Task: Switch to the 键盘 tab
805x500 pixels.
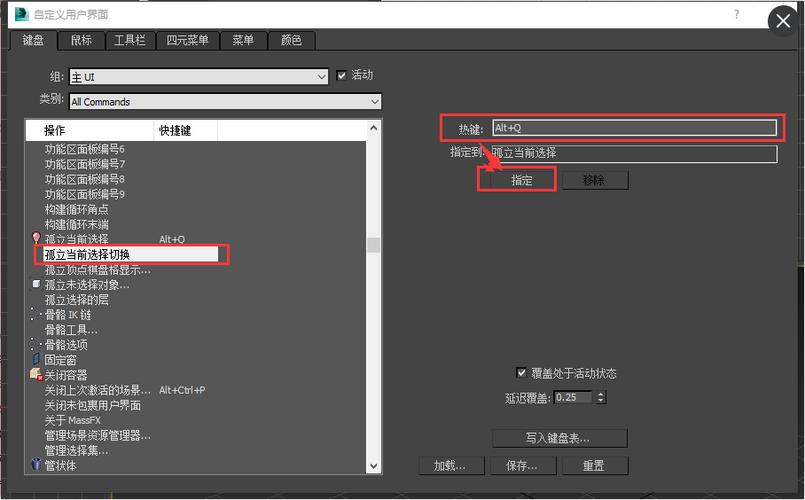Action: pyautogui.click(x=33, y=40)
